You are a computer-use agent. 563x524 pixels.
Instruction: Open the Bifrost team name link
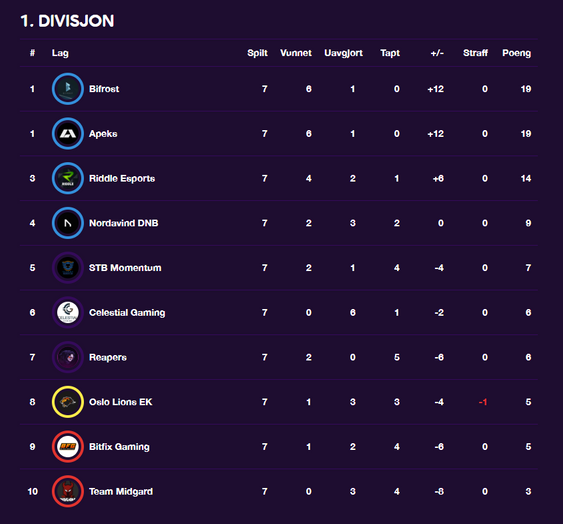click(x=104, y=89)
